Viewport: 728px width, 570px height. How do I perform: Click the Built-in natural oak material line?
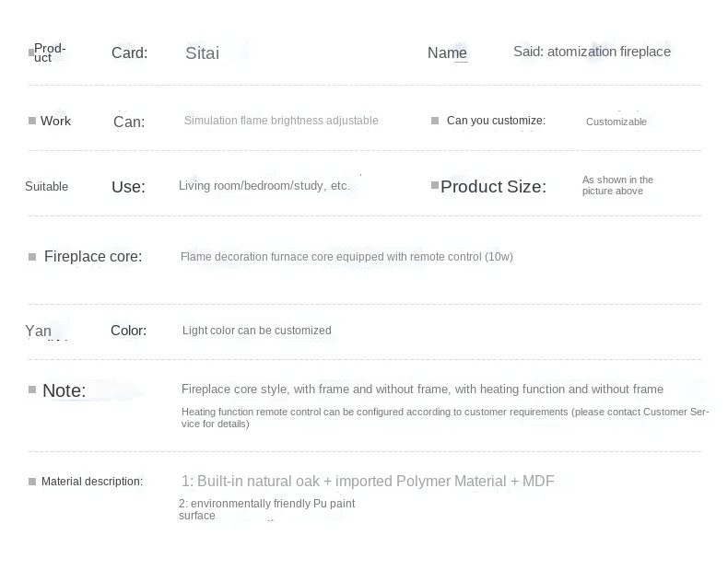(368, 481)
